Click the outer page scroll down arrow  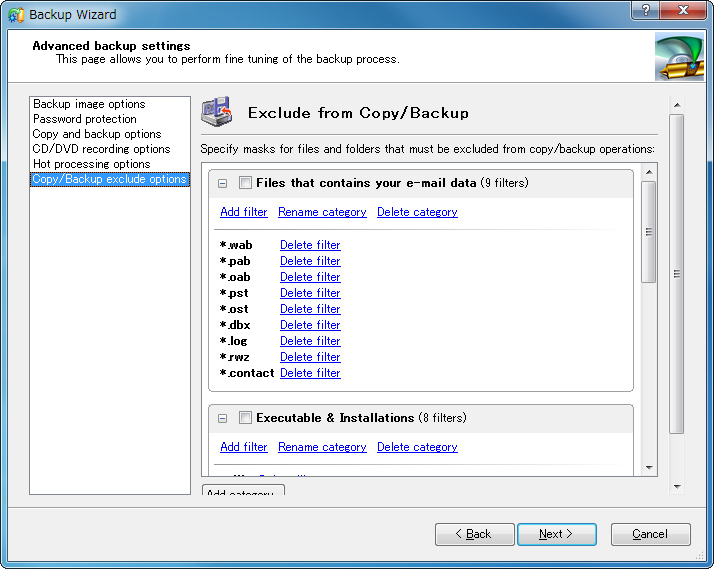[677, 487]
